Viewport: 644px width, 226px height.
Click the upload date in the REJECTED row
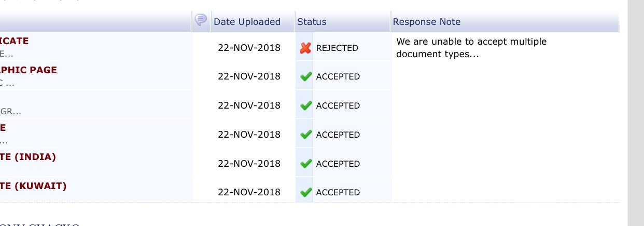pyautogui.click(x=249, y=48)
